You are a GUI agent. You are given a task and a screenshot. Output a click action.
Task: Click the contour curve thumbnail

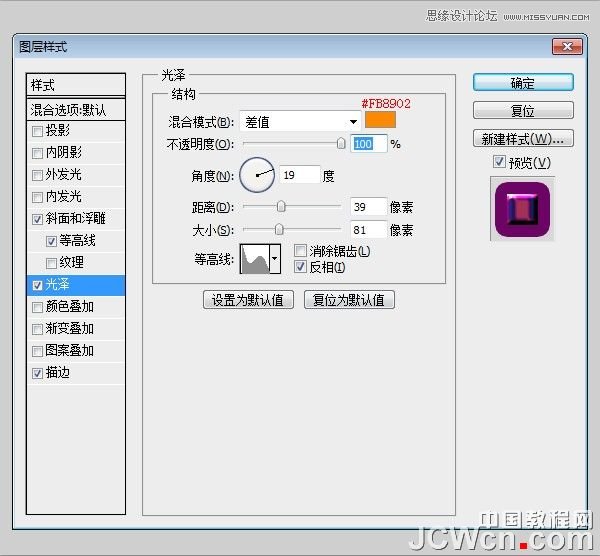(254, 259)
